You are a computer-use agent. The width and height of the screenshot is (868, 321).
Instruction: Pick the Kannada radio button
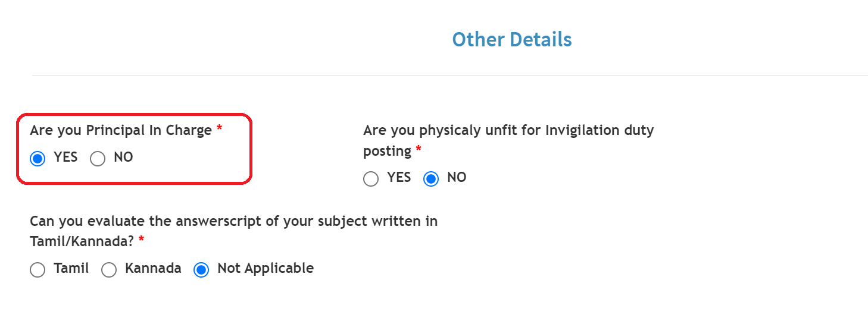[x=109, y=270]
